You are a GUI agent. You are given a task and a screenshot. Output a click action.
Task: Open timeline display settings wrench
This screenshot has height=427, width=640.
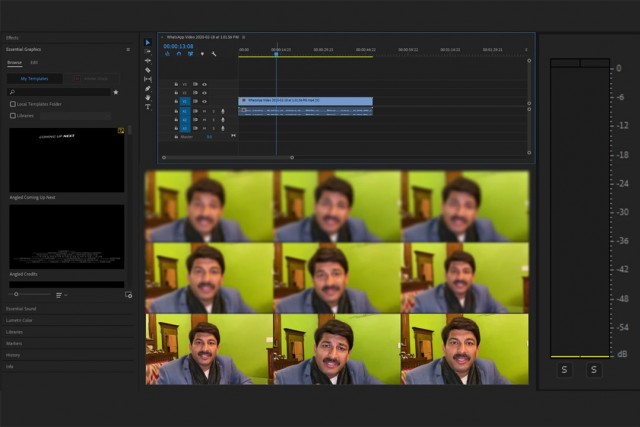tap(213, 54)
